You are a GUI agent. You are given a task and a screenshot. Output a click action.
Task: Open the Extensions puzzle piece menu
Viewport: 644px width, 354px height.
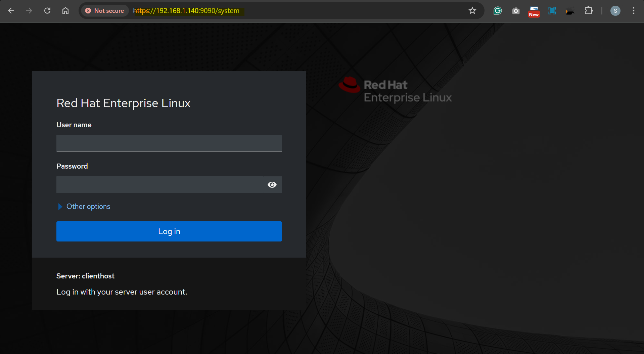pyautogui.click(x=589, y=11)
